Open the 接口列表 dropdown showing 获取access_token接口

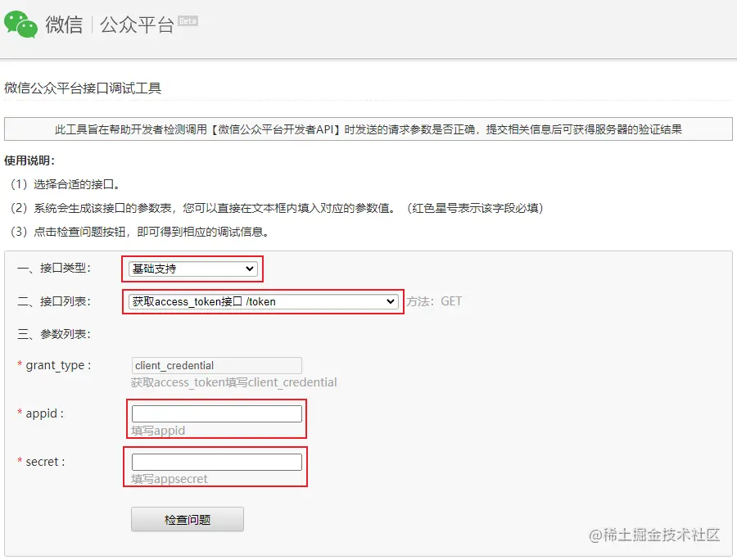pyautogui.click(x=263, y=301)
